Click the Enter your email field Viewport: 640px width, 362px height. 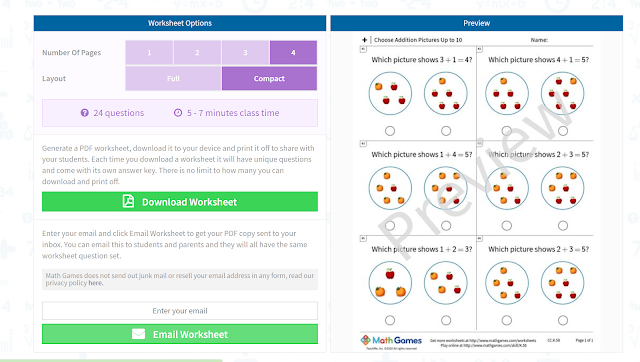click(x=180, y=311)
